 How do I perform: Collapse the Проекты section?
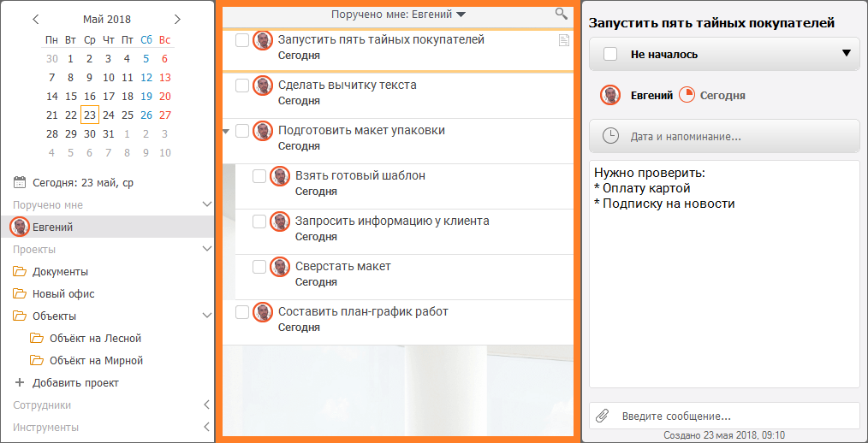click(207, 249)
